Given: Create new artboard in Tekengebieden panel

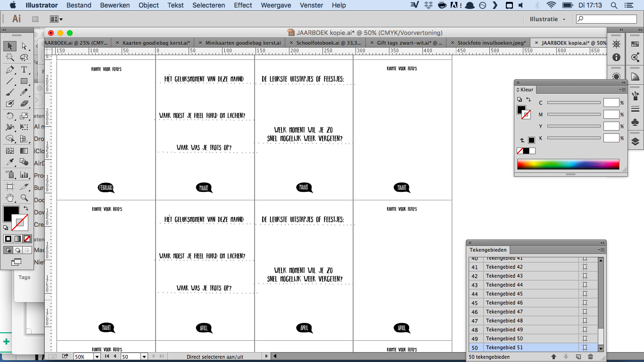Looking at the screenshot, I should pos(578,357).
